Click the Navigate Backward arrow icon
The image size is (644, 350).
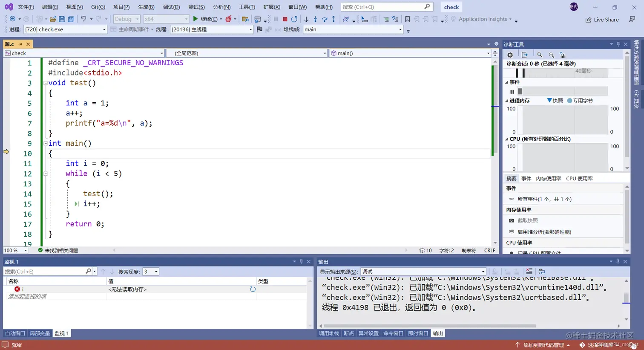[x=12, y=19]
